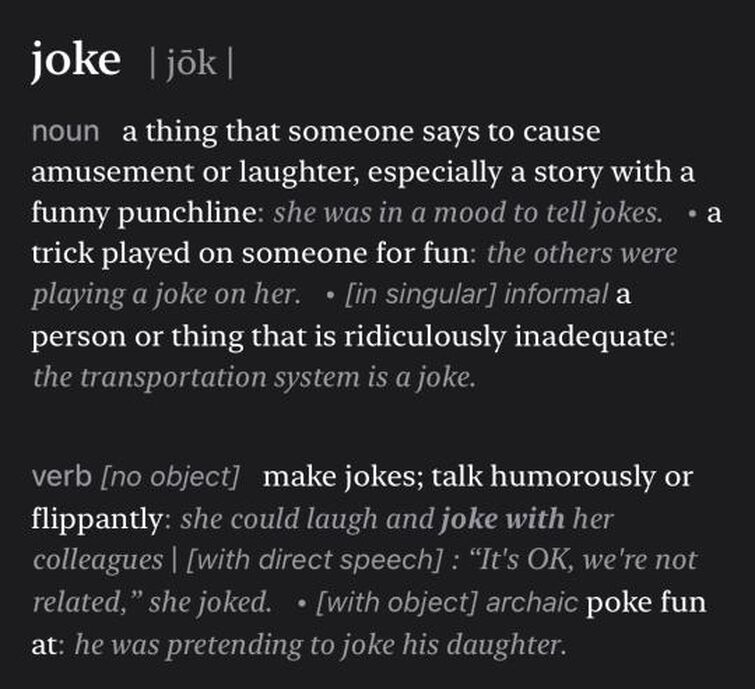The width and height of the screenshot is (755, 689).
Task: Click the '[no object]' grammar note
Action: pyautogui.click(x=170, y=477)
